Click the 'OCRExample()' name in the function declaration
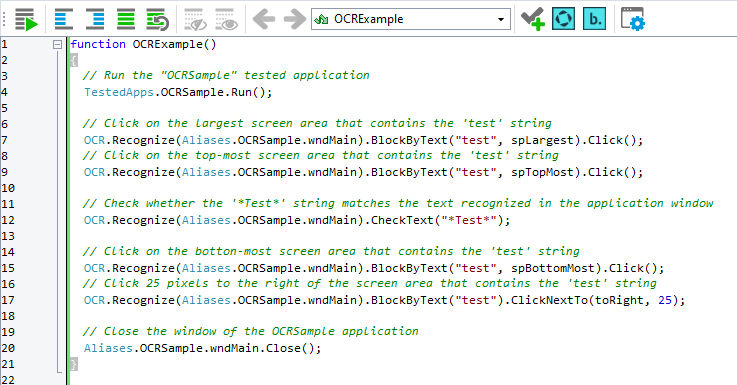This screenshot has height=385, width=737. coord(174,44)
